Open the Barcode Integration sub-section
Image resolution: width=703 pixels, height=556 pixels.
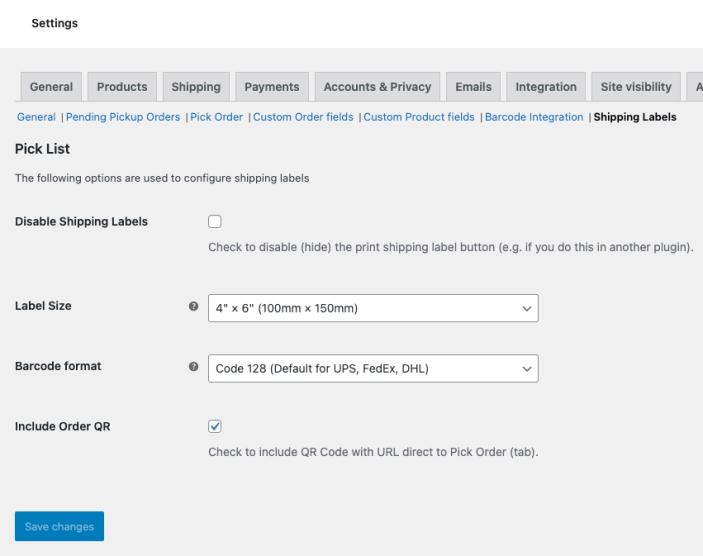pyautogui.click(x=534, y=117)
